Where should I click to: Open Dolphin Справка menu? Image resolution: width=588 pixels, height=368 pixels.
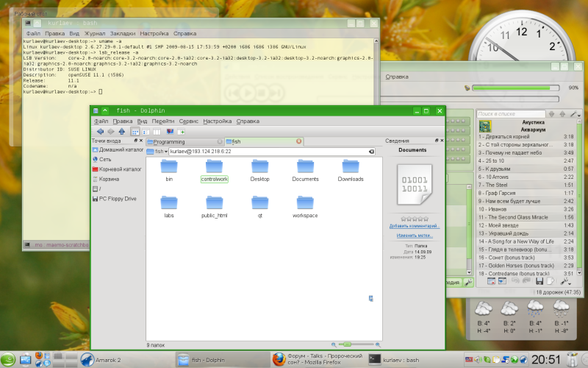click(x=248, y=121)
